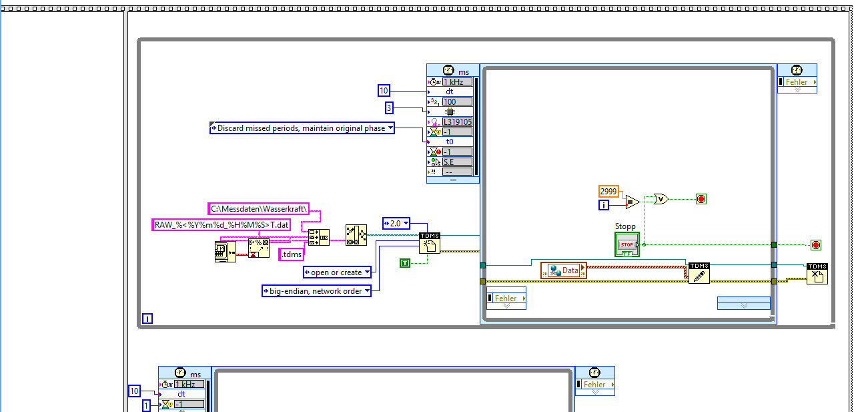Click the RAW_ date format string constant

tap(222, 224)
